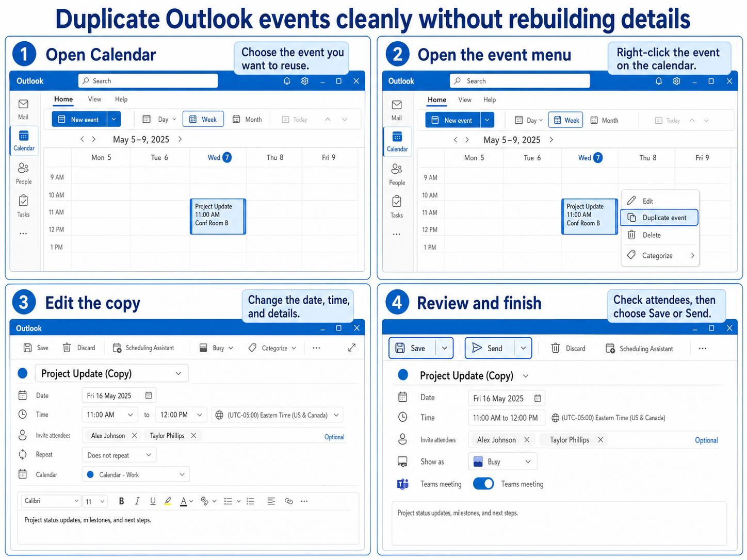The width and height of the screenshot is (747, 560).
Task: Open the 11:00 AM start time dropdown
Action: click(x=110, y=415)
